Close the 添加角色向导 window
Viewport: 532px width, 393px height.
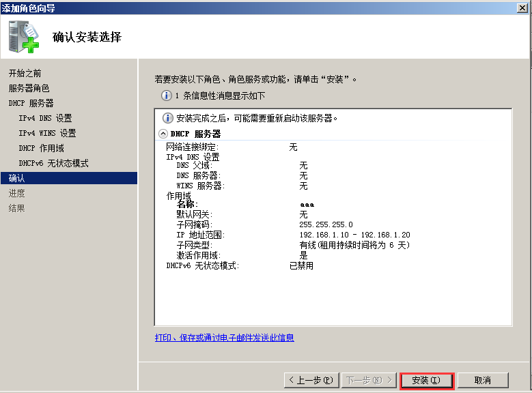pyautogui.click(x=522, y=8)
